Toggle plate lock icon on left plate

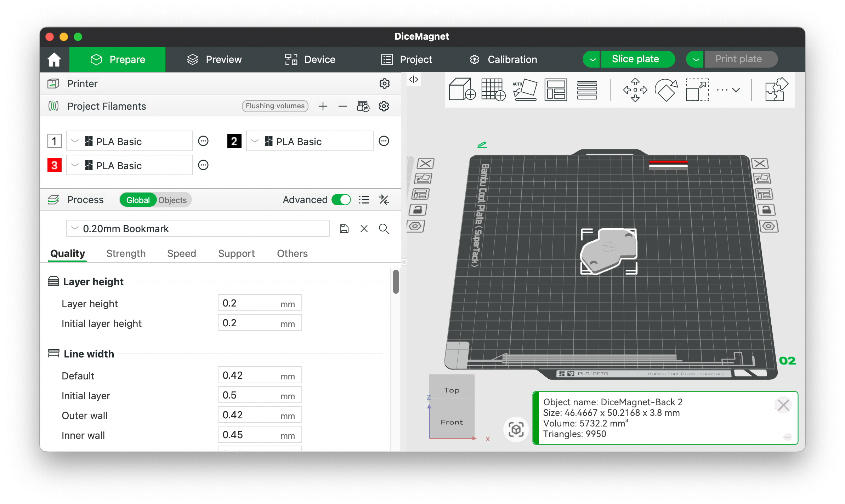(x=418, y=210)
